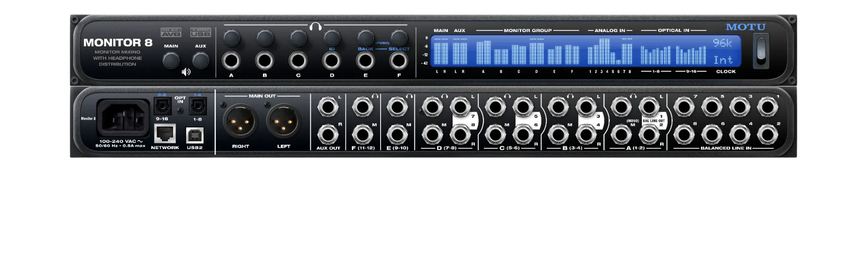The height and width of the screenshot is (267, 868).
Task: Click the MAIN volume knob
Action: click(x=171, y=60)
